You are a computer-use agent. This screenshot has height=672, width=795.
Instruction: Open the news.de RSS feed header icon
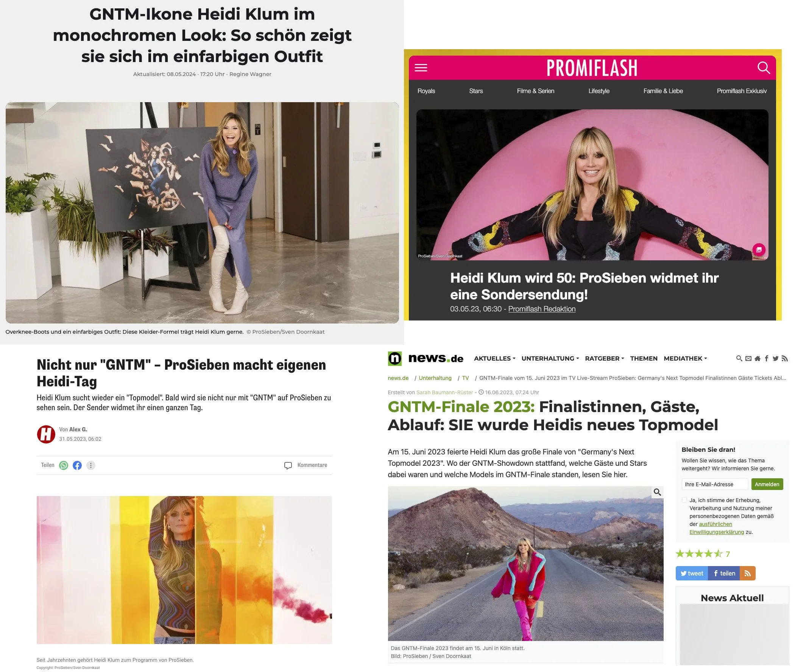click(x=784, y=358)
